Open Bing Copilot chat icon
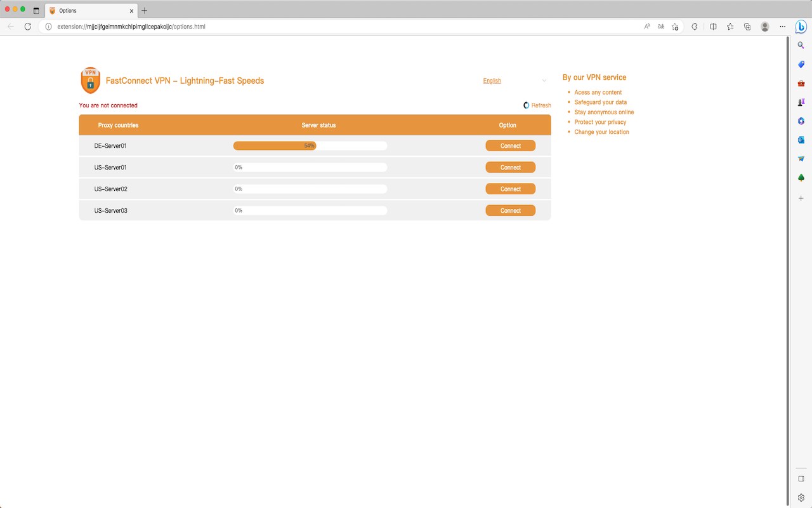 click(x=801, y=27)
